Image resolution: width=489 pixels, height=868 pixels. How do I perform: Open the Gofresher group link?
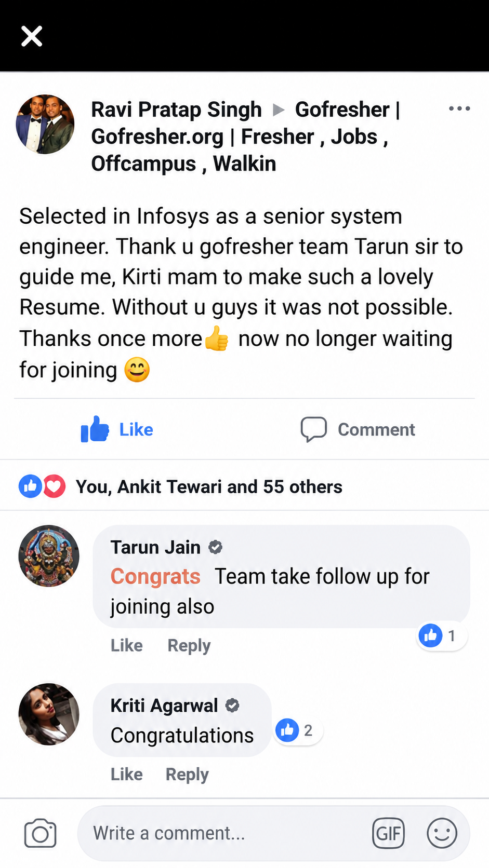245,137
